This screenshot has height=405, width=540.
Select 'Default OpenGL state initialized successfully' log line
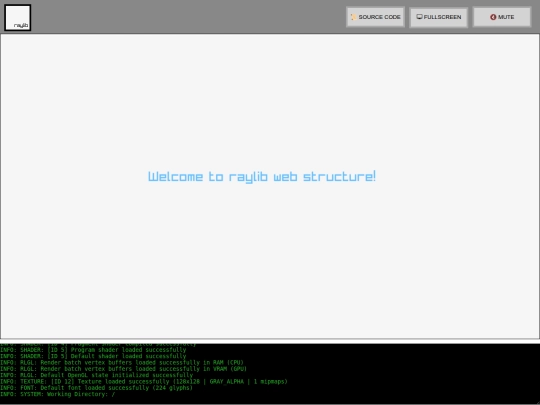tap(96, 375)
